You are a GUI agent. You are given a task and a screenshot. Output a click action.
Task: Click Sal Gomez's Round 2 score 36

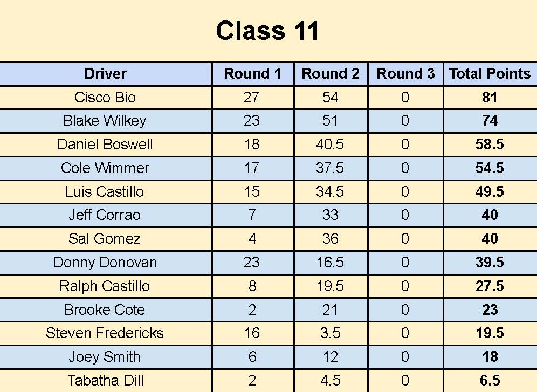pyautogui.click(x=330, y=239)
